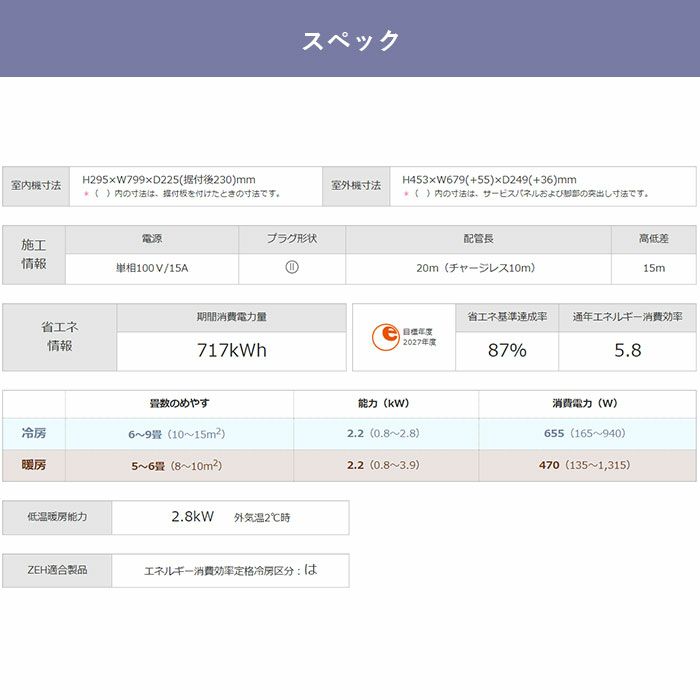This screenshot has width=700, height=700.
Task: Click the 5.8 通年エネルギー消費効率 value
Action: pyautogui.click(x=627, y=351)
